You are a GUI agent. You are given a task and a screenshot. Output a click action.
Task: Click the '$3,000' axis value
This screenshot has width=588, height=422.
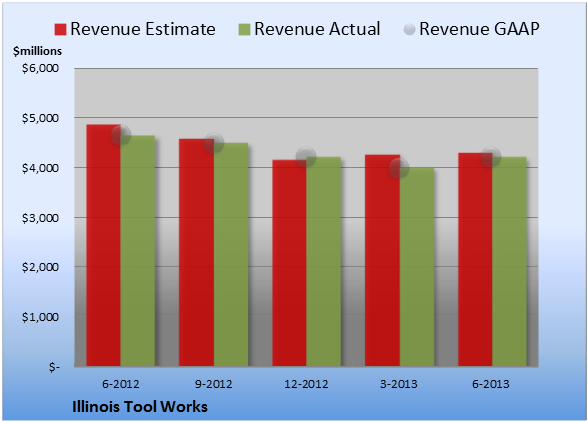(x=40, y=218)
